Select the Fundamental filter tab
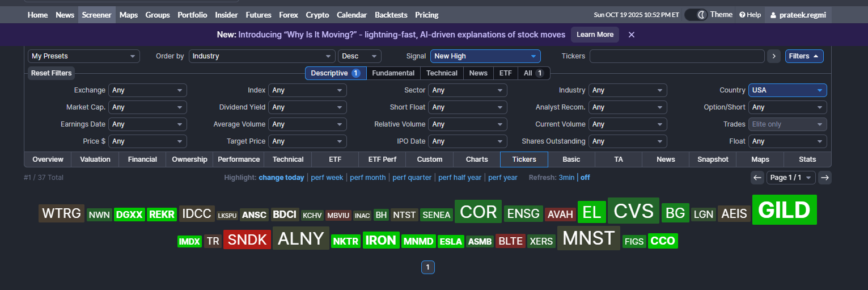Viewport: 868px width, 290px height. 393,73
